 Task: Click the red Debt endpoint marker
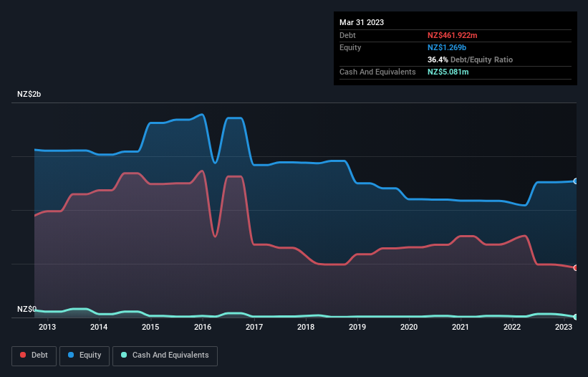[x=576, y=268]
